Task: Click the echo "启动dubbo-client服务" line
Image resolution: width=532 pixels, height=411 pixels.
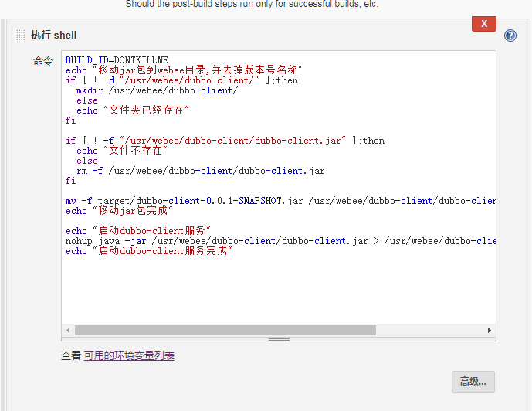Action: pos(137,231)
